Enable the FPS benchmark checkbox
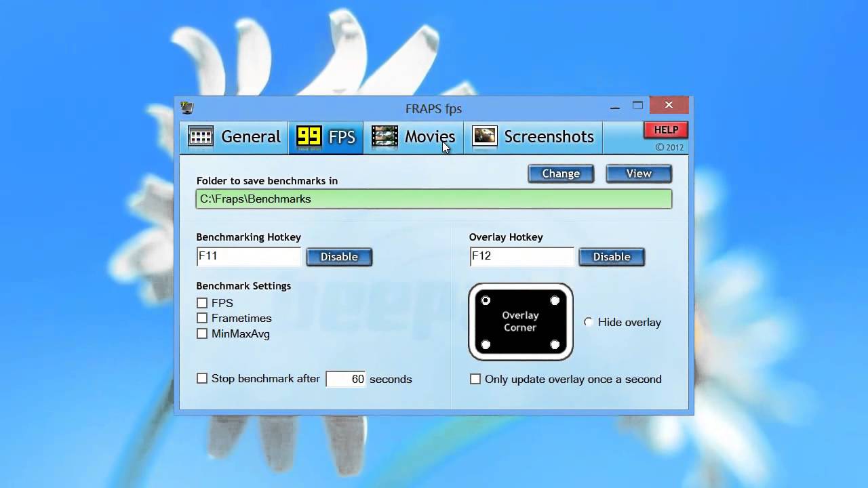 [202, 303]
